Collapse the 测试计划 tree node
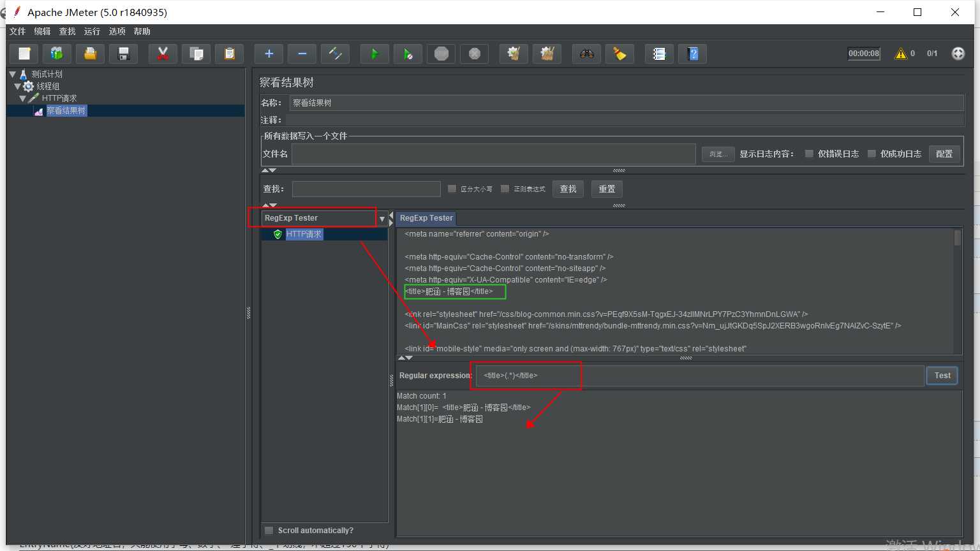 (x=12, y=74)
